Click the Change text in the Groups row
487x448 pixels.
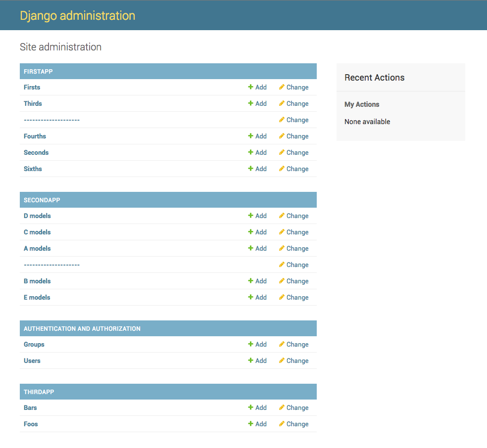point(297,344)
